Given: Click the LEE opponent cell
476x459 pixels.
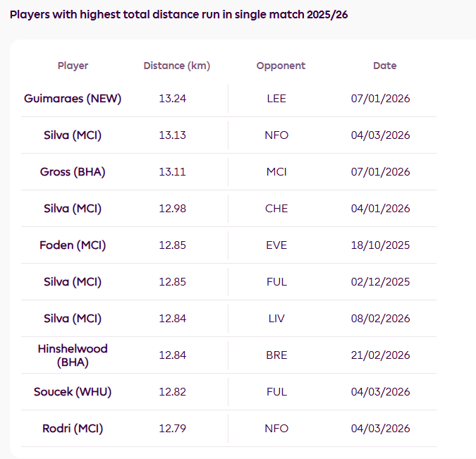Looking at the screenshot, I should [x=276, y=99].
